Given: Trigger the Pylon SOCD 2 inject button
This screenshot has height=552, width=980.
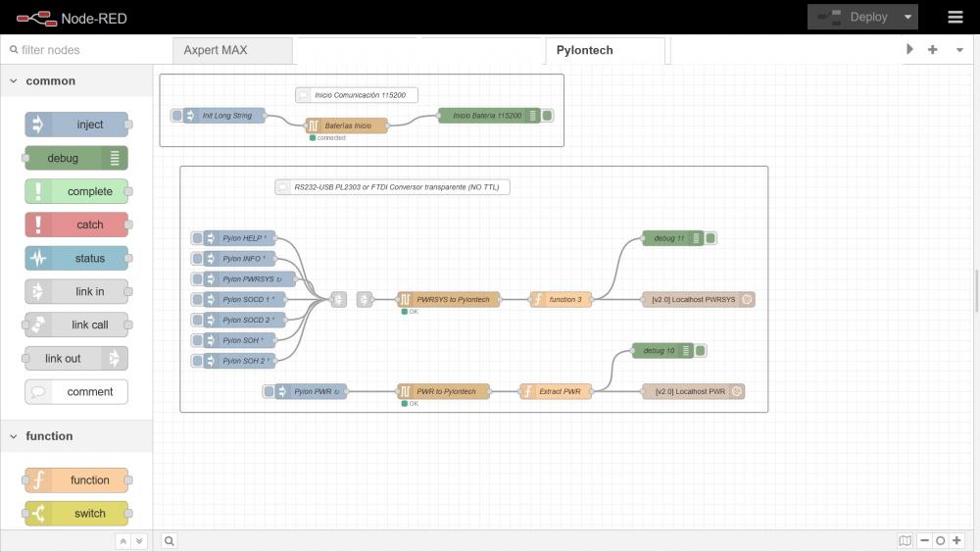Looking at the screenshot, I should coord(198,320).
